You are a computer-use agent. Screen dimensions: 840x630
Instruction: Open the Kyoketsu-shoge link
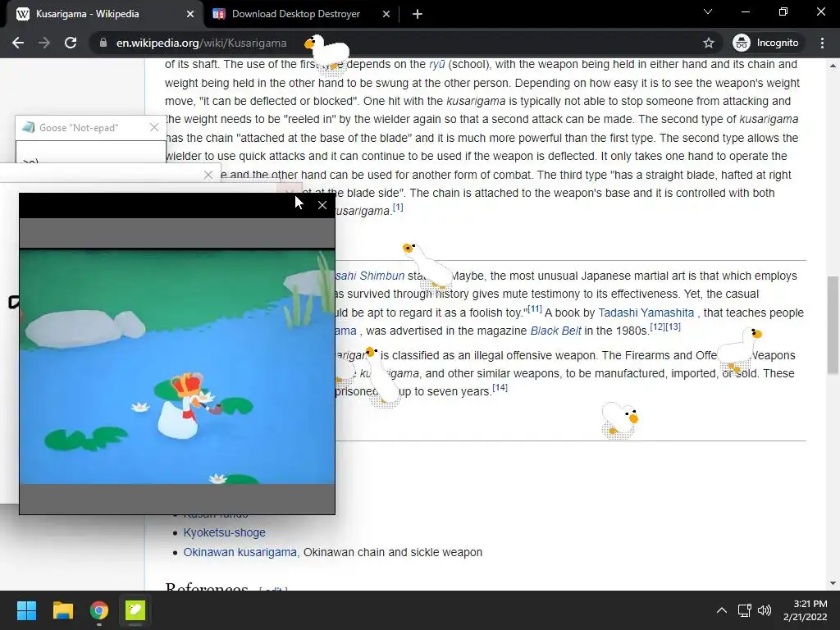[x=225, y=533]
